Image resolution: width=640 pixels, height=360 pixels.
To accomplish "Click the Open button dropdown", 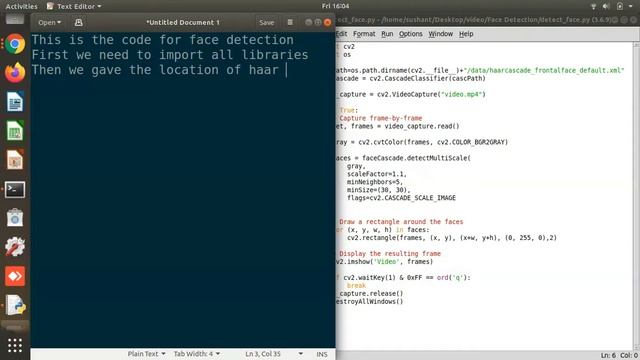I will click(x=49, y=22).
